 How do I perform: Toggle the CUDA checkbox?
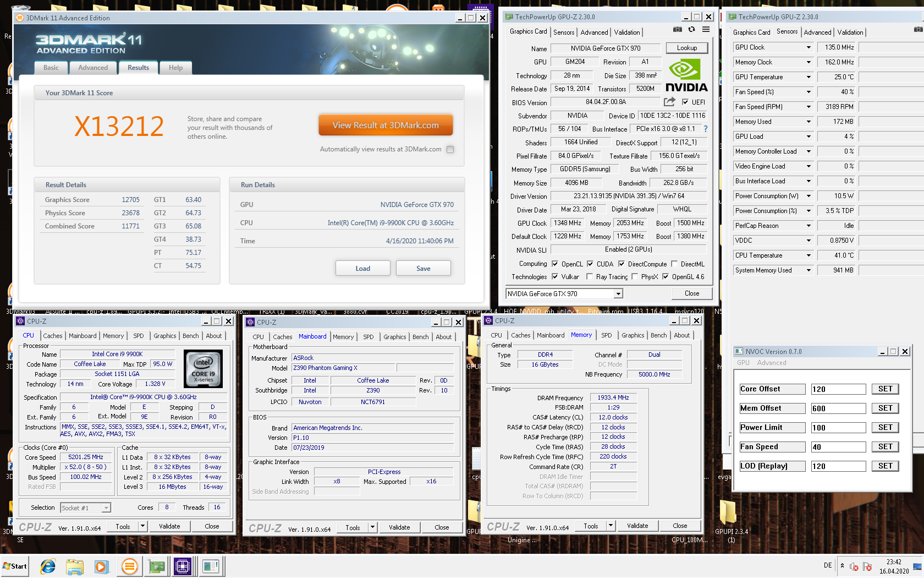point(590,264)
